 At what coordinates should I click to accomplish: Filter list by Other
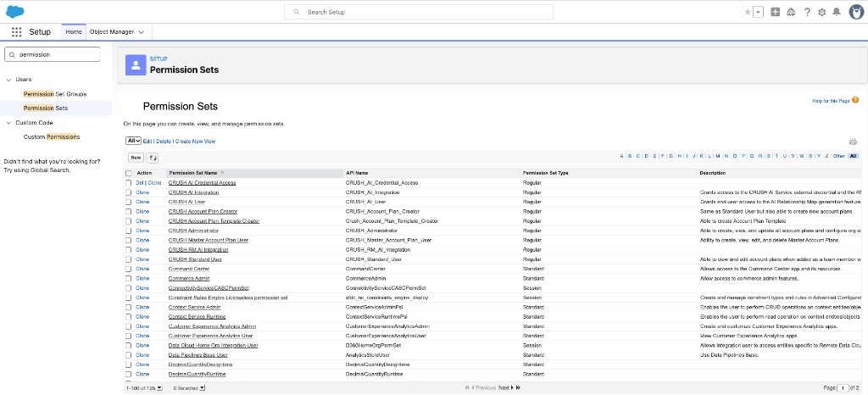click(x=839, y=156)
